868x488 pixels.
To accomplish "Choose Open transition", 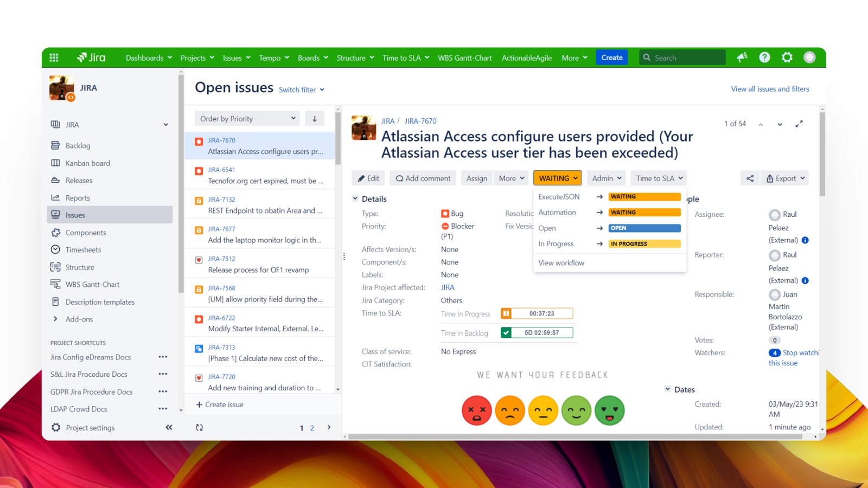I will pos(610,228).
